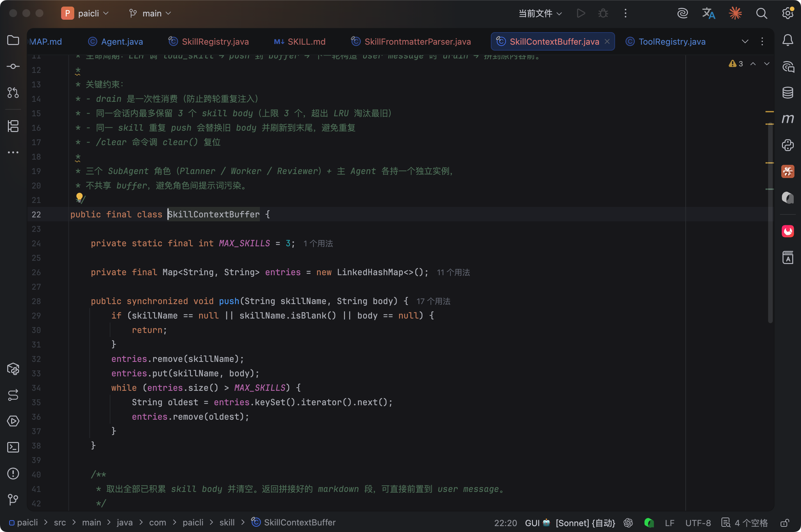Open the Structure tool window
This screenshot has width=801, height=532.
pos(13,126)
